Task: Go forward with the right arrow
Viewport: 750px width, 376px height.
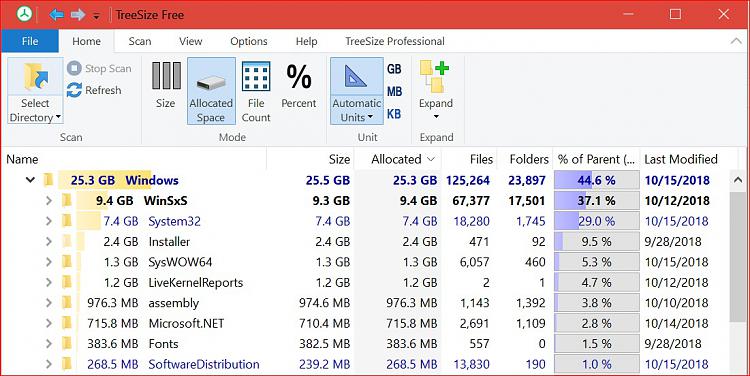Action: coord(77,15)
